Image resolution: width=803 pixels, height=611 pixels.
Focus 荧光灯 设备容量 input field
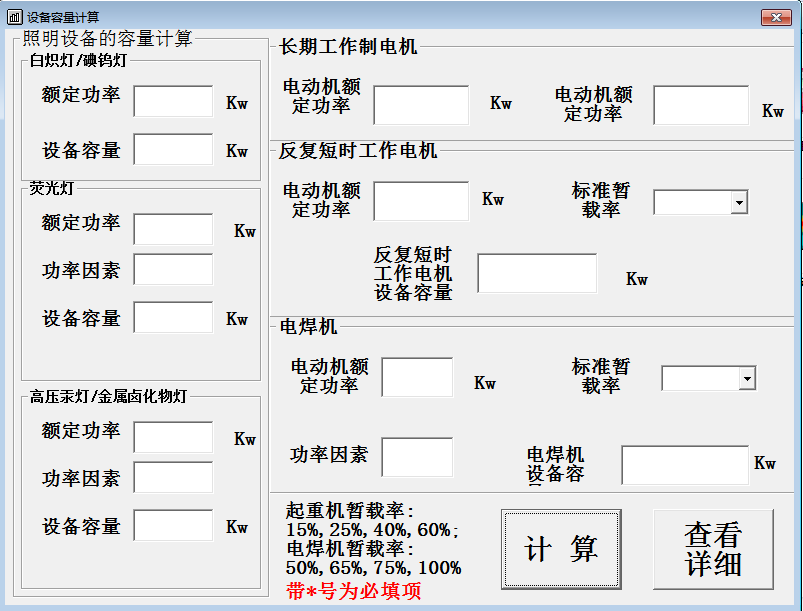tap(173, 317)
